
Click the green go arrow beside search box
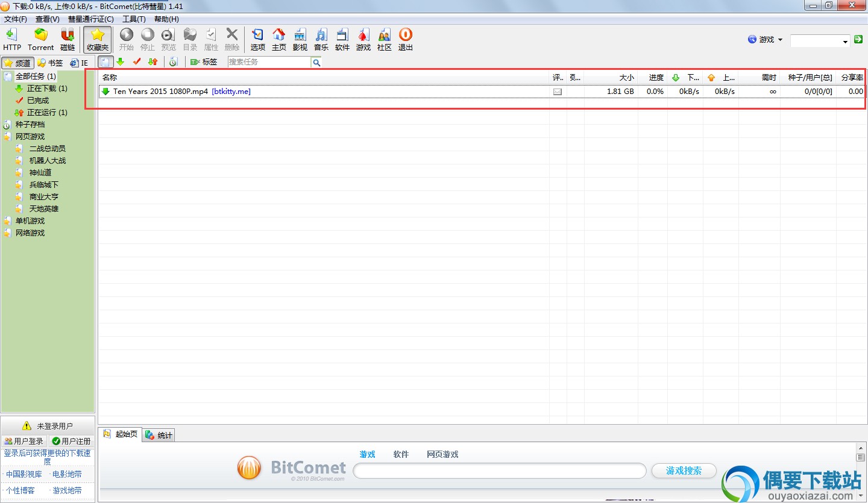coord(858,40)
